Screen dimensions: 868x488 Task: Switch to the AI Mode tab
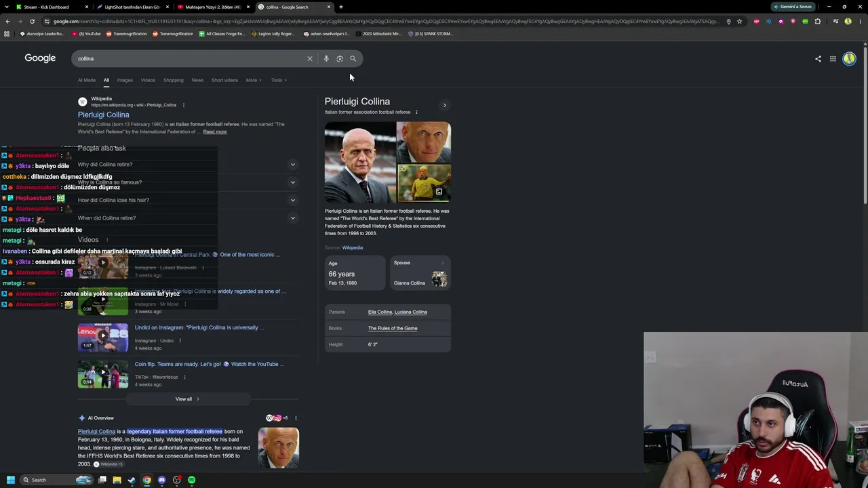click(87, 80)
